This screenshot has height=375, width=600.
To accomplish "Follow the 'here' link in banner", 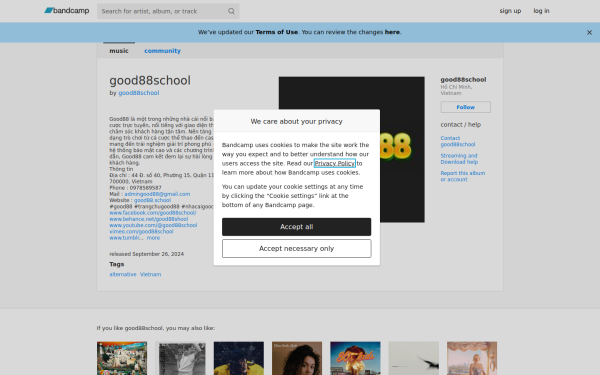I will [392, 32].
